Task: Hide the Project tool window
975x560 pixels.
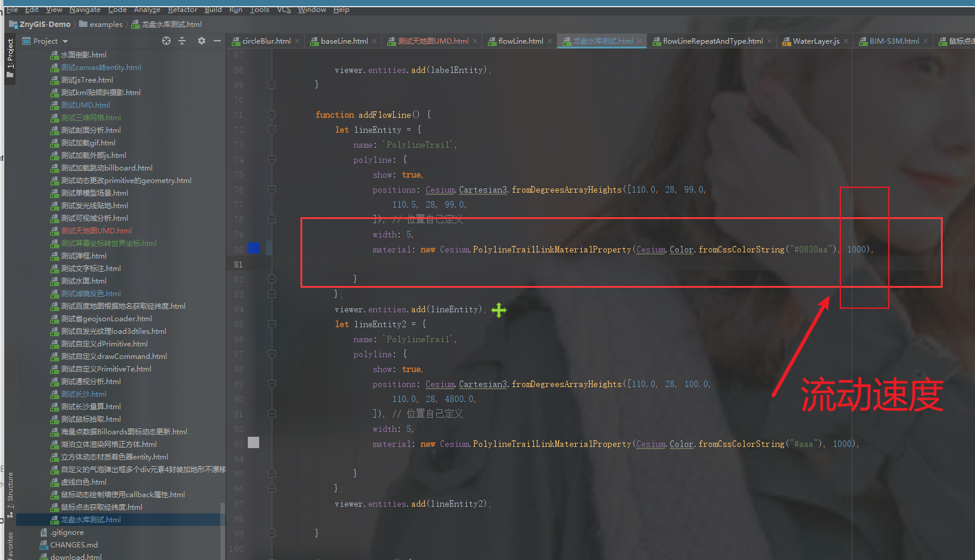Action: point(217,41)
